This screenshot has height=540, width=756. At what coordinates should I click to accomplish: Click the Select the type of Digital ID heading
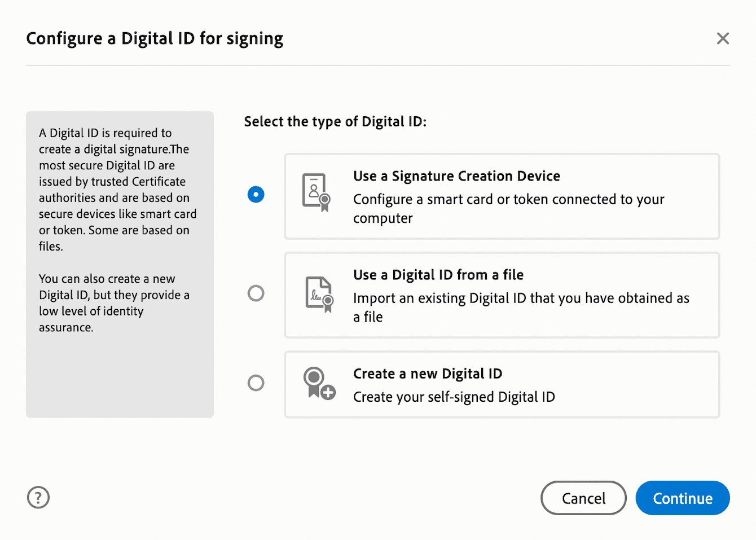pos(335,121)
